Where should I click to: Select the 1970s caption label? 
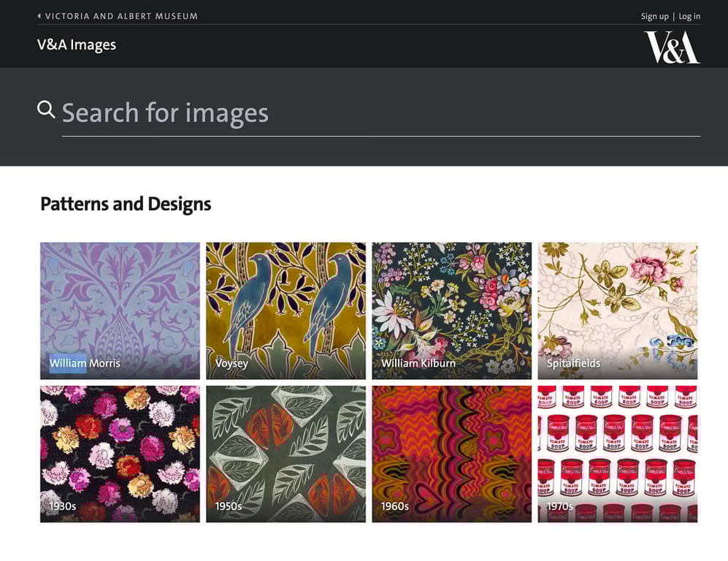click(559, 505)
